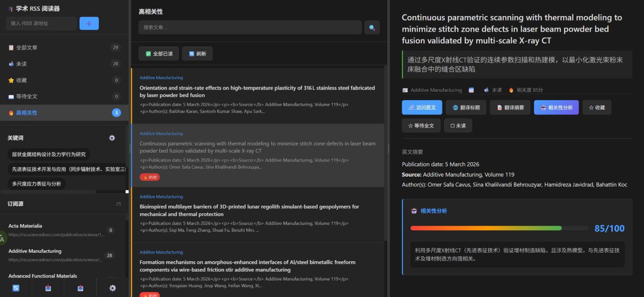644x297 pixels.
Task: Open app settings gear in bottom toolbar
Action: pyautogui.click(x=113, y=288)
